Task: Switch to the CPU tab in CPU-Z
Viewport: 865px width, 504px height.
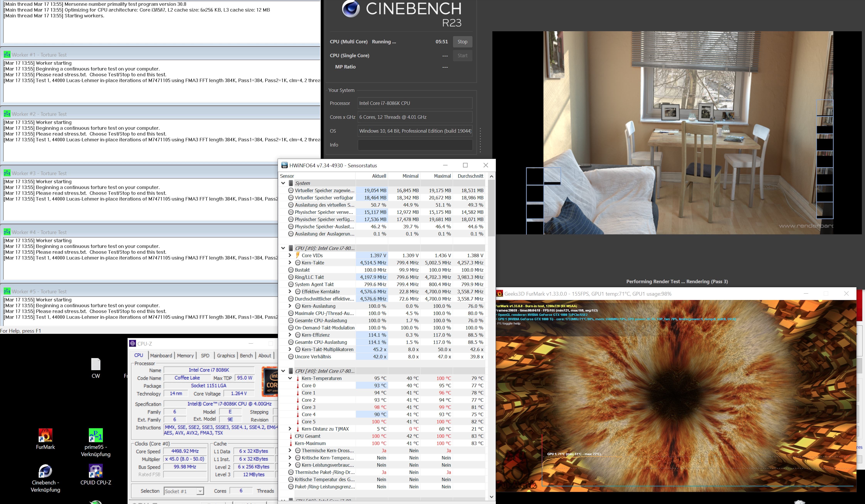Action: 139,355
